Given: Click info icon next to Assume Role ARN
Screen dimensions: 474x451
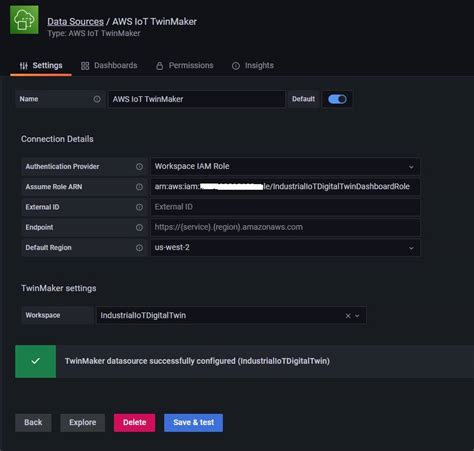Looking at the screenshot, I should pos(139,187).
